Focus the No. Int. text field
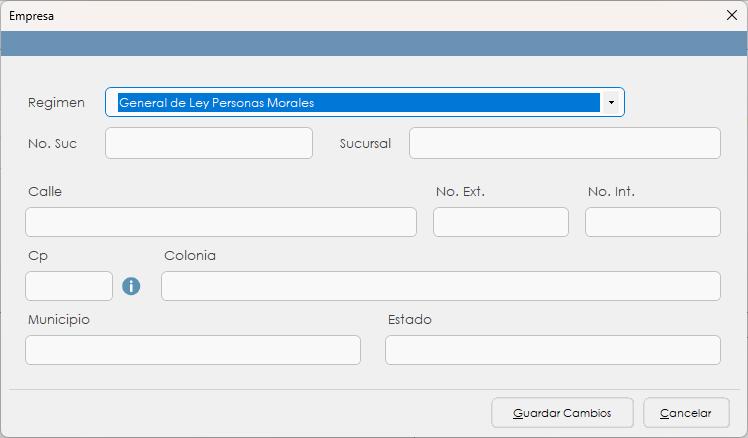The height and width of the screenshot is (438, 748). point(652,222)
